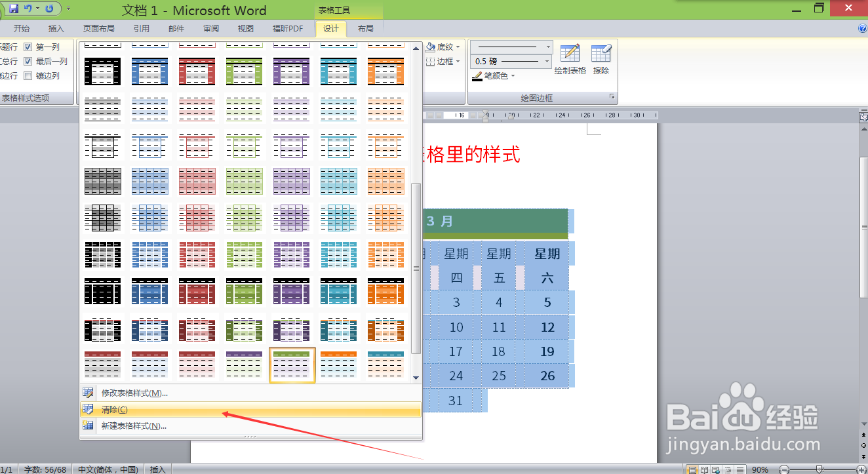Uncheck the Last Column (最后一列) checkbox
868x474 pixels.
[28, 61]
